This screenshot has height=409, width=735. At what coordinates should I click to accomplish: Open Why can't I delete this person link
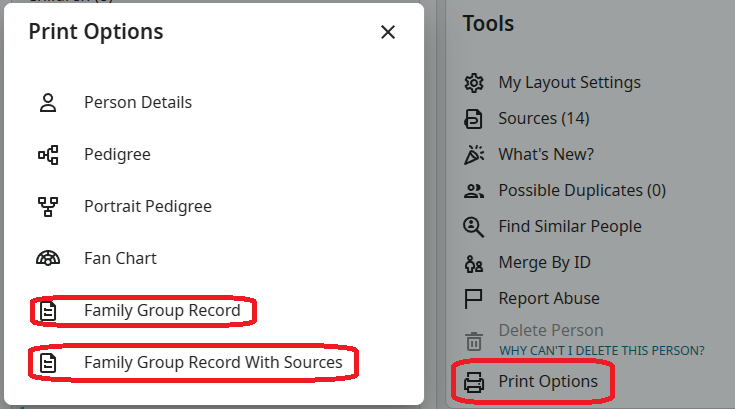pyautogui.click(x=601, y=350)
